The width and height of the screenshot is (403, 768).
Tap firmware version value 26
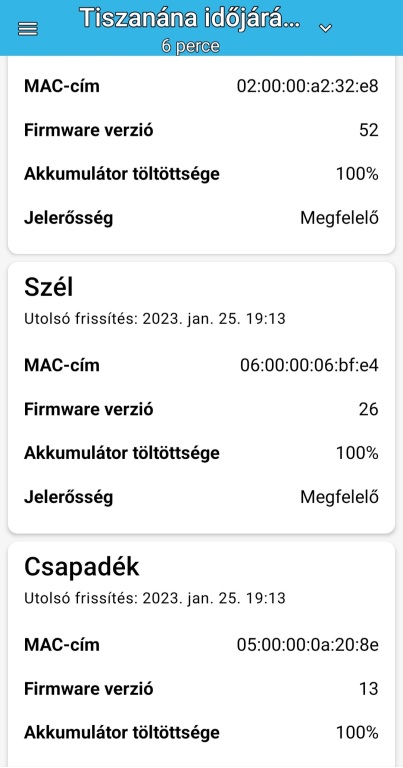point(368,409)
